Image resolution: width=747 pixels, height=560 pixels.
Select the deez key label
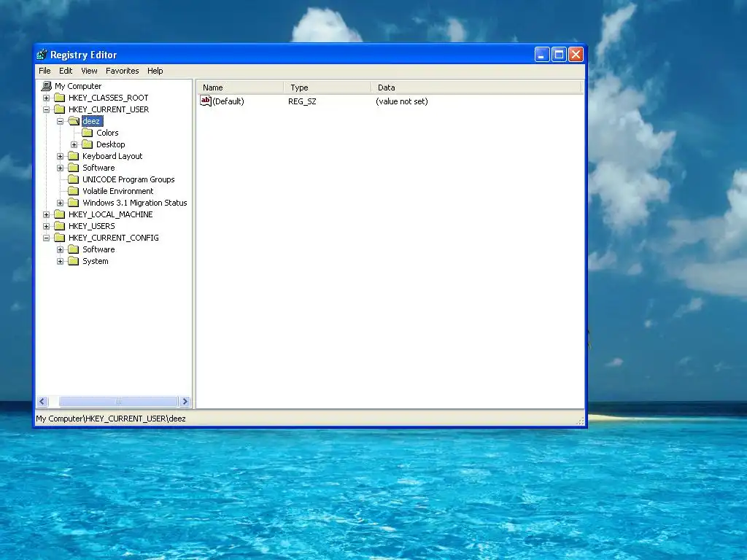[91, 122]
